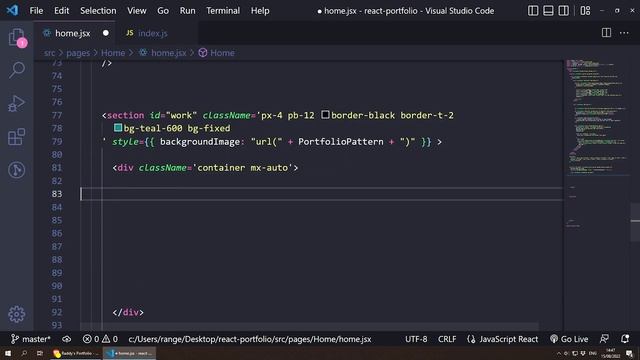
Task: Open Windows Task View button
Action: tap(40, 353)
